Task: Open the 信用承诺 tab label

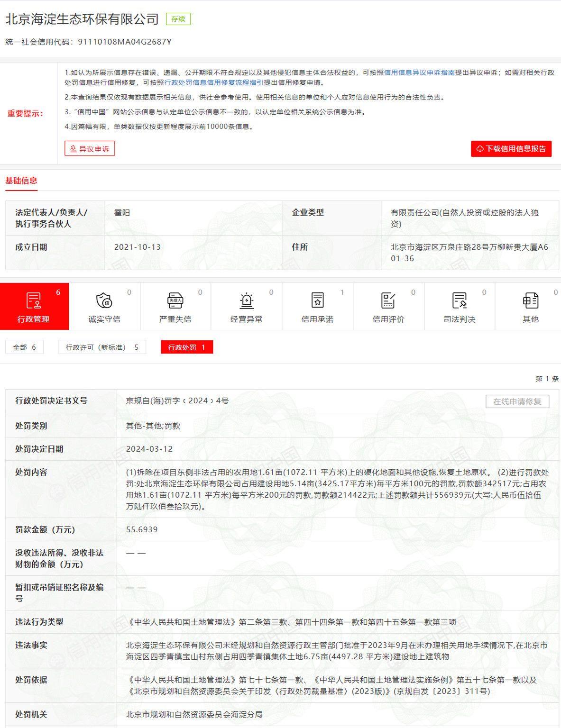Action: (x=318, y=319)
